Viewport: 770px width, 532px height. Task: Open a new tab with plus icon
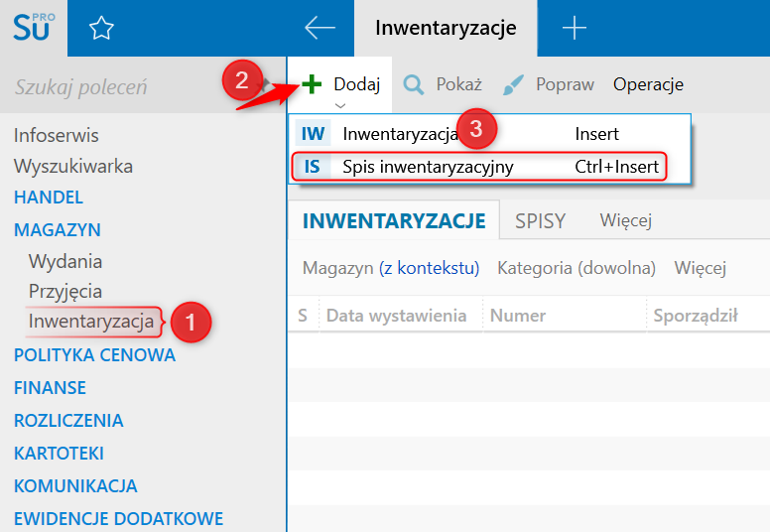[x=575, y=28]
